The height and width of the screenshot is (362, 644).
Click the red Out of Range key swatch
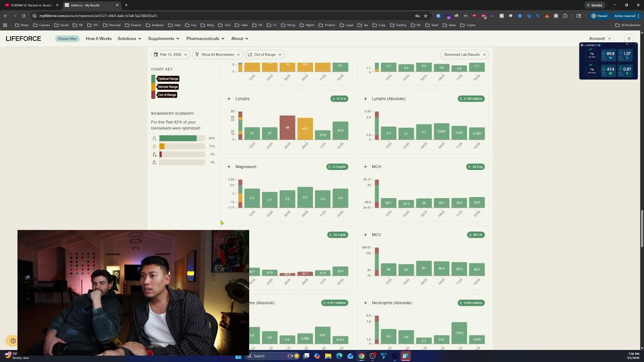click(153, 95)
